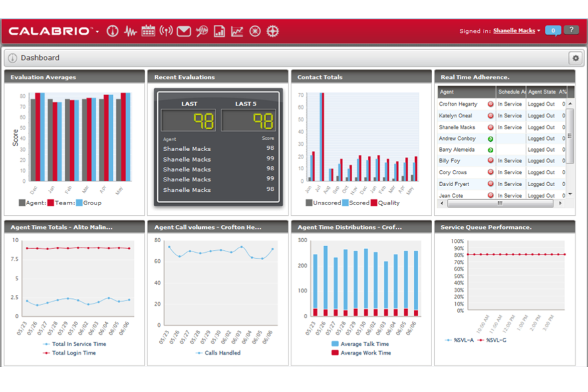Toggle the Agent legend swatch in Evaluation Averages

(22, 203)
